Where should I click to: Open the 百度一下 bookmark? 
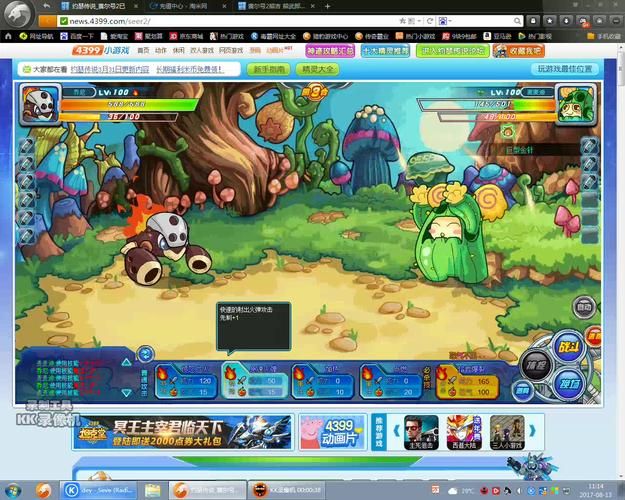tap(77, 36)
